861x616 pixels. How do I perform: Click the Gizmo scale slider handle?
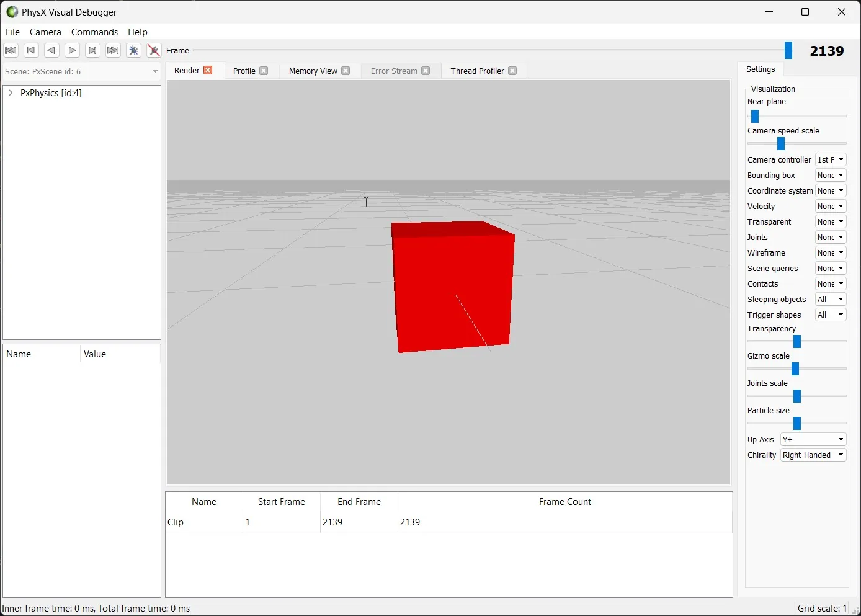pos(795,369)
